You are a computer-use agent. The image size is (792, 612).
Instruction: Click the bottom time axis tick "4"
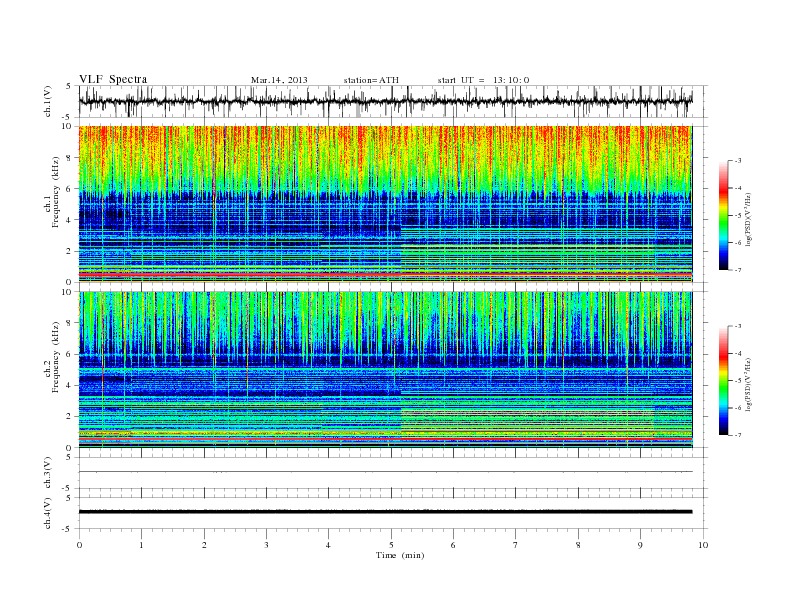(328, 545)
